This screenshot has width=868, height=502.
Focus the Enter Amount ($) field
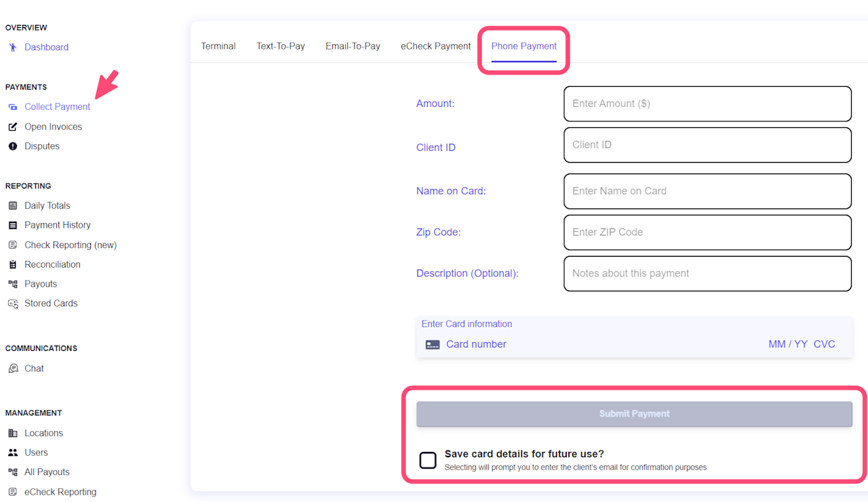pyautogui.click(x=707, y=104)
